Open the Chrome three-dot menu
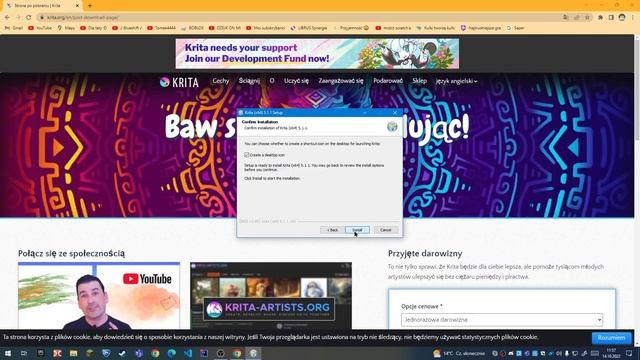 coord(633,18)
